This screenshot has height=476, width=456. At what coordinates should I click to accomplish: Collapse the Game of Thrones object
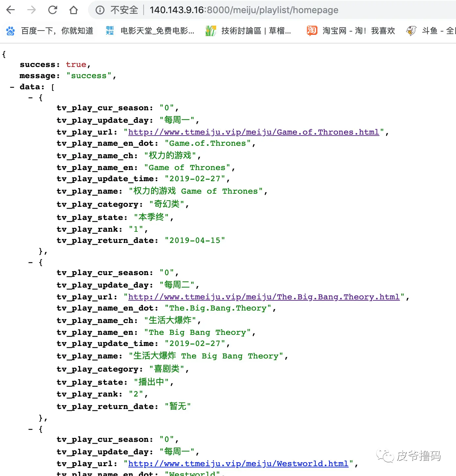(x=31, y=98)
